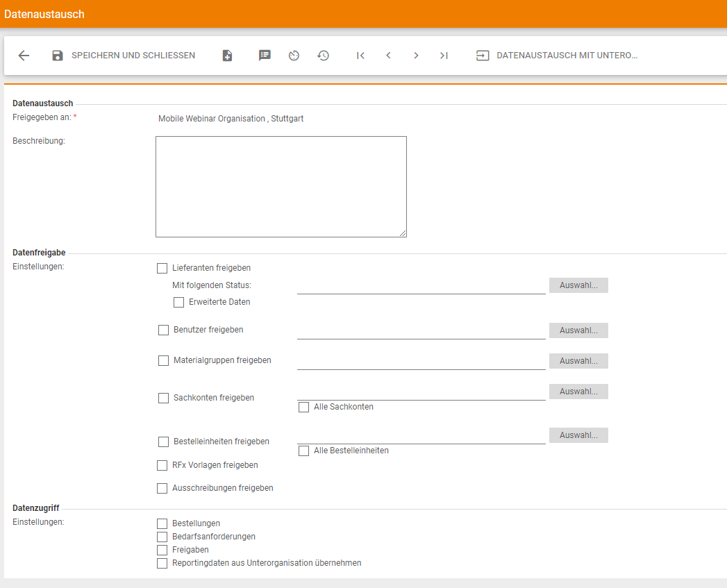This screenshot has height=588, width=727.
Task: Check the Bestellungen checkbox
Action: tap(162, 523)
